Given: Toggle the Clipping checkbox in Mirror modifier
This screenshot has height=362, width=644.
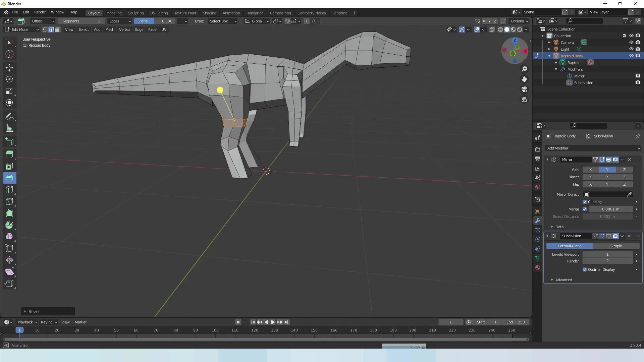Looking at the screenshot, I should 585,202.
